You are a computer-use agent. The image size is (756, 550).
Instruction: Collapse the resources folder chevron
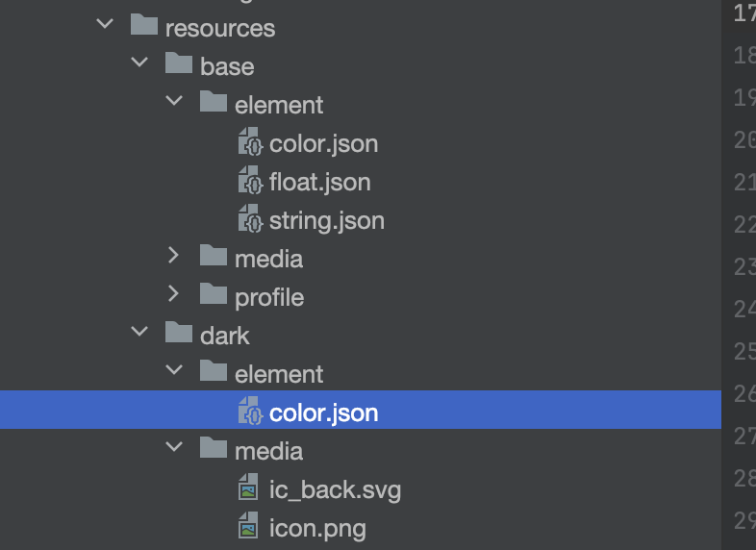[x=105, y=25]
